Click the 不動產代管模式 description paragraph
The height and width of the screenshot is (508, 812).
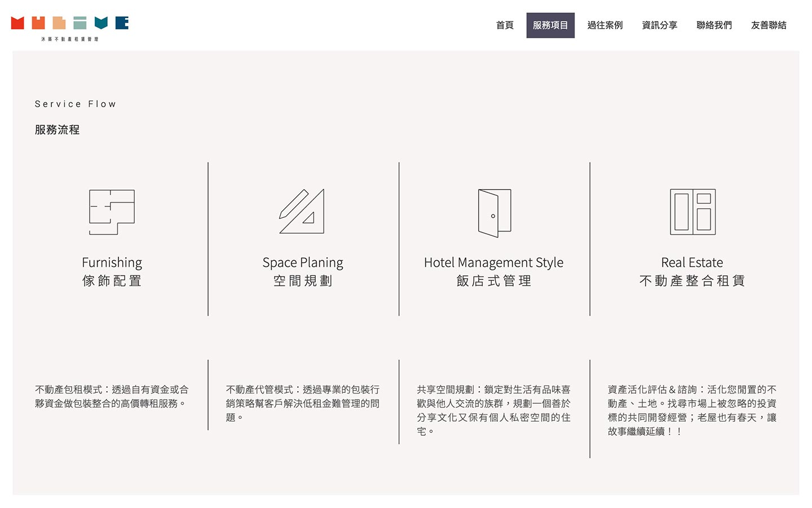[x=303, y=403]
